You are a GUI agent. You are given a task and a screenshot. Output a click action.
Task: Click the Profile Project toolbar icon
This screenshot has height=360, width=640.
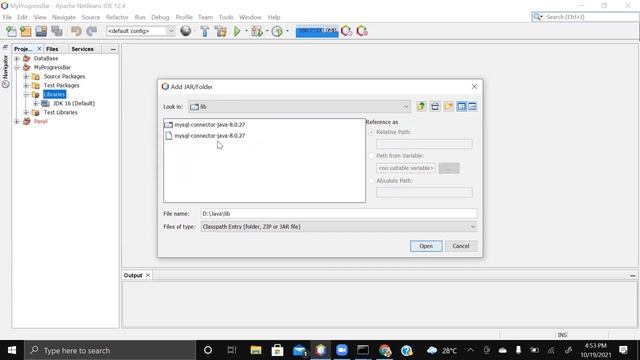[277, 31]
